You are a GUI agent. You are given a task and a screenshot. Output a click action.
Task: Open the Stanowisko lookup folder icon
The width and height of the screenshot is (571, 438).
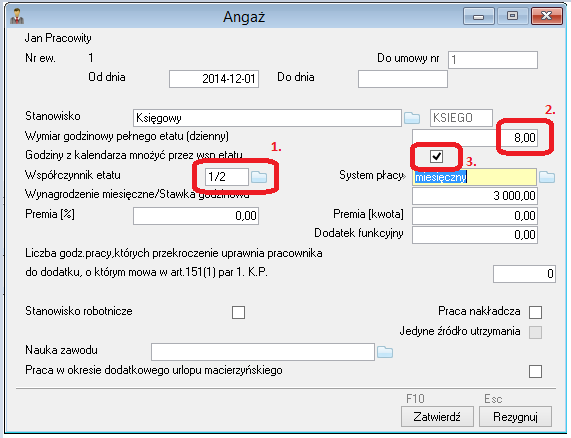412,118
